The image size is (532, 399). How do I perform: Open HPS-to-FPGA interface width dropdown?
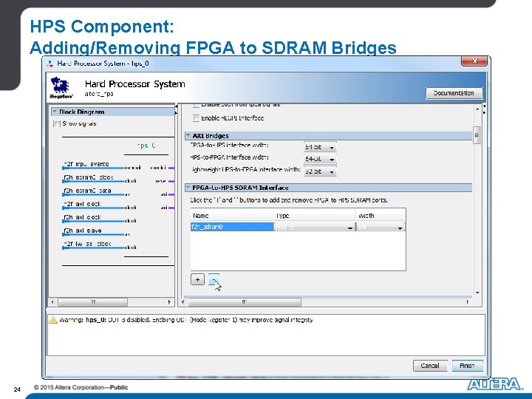pos(320,159)
